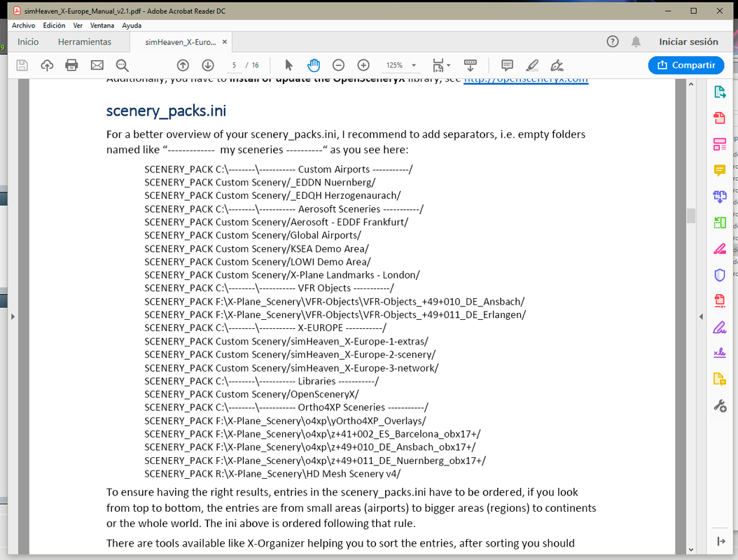Open Ventana menu

pos(102,25)
